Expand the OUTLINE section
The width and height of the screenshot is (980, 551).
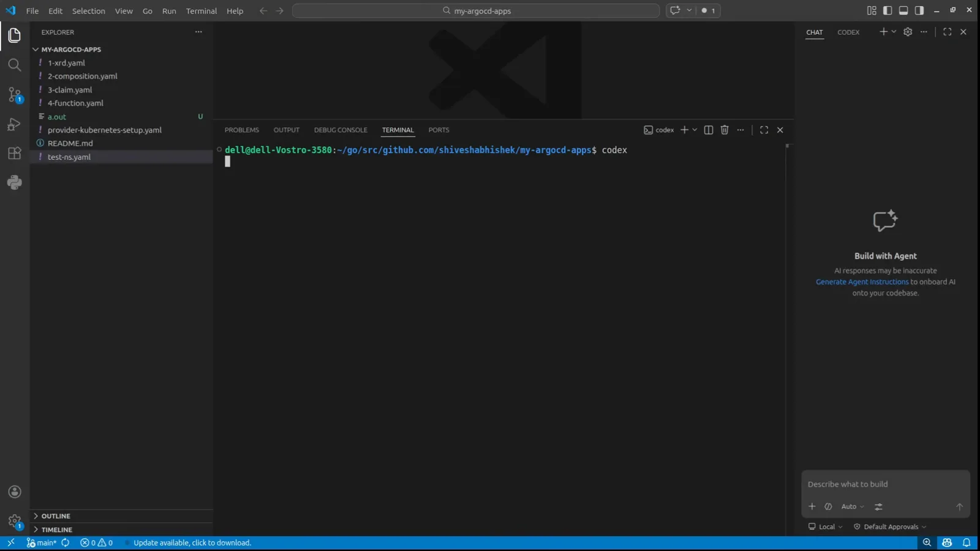(x=121, y=516)
